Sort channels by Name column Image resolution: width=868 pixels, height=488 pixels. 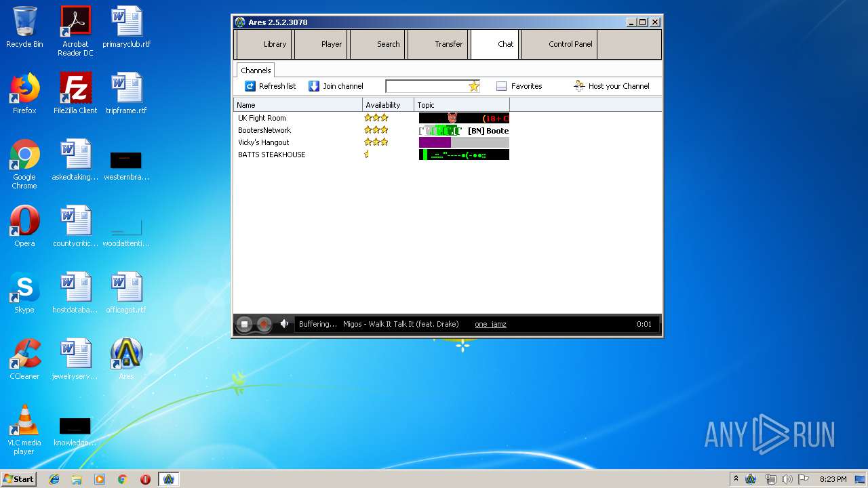pyautogui.click(x=298, y=105)
